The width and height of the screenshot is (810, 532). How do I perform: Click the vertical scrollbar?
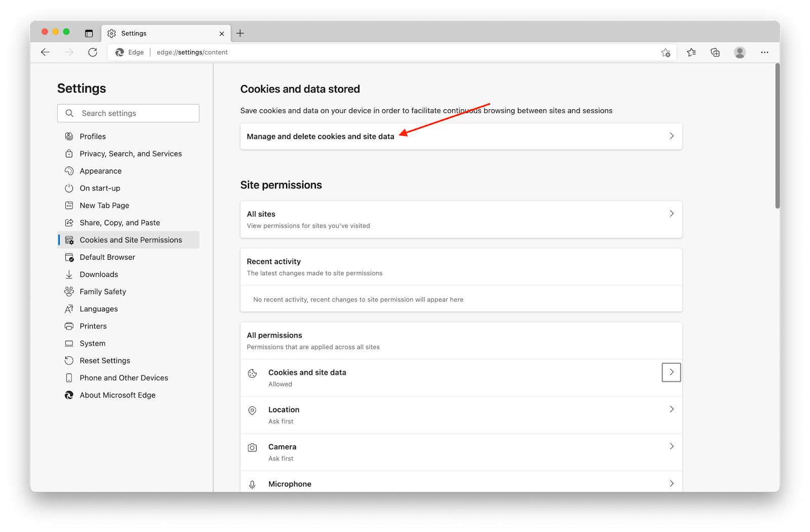coord(777,136)
